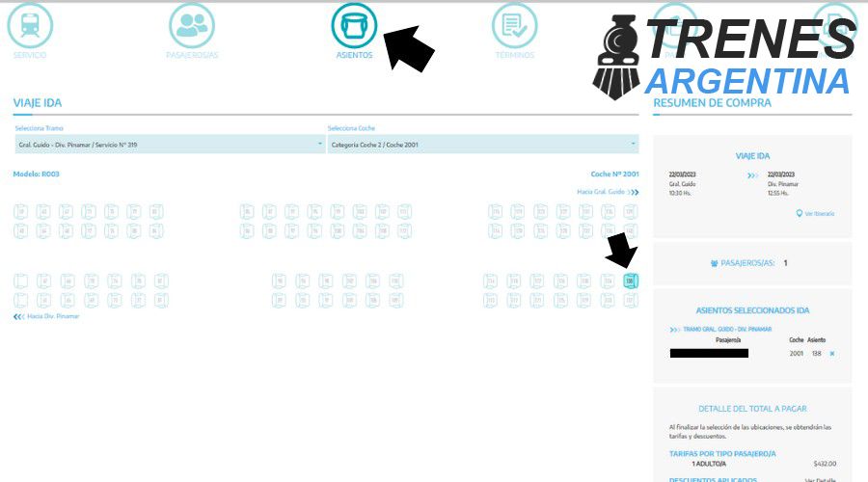Pick seat 112 in the upper middle block
This screenshot has width=868, height=482.
point(405,230)
